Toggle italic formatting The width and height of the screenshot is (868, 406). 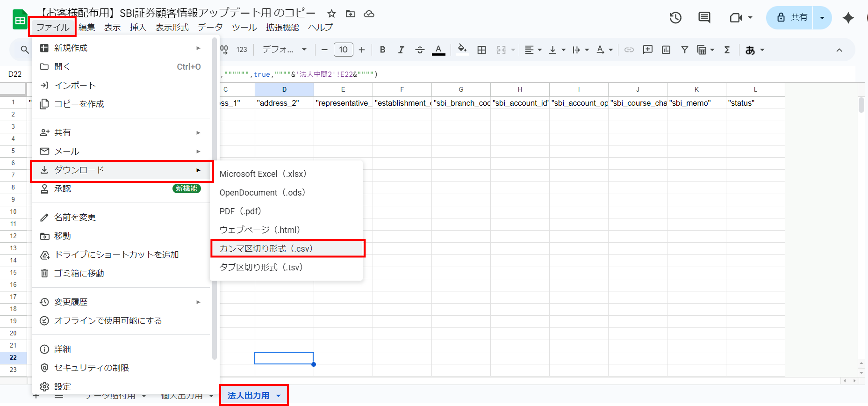(x=401, y=50)
